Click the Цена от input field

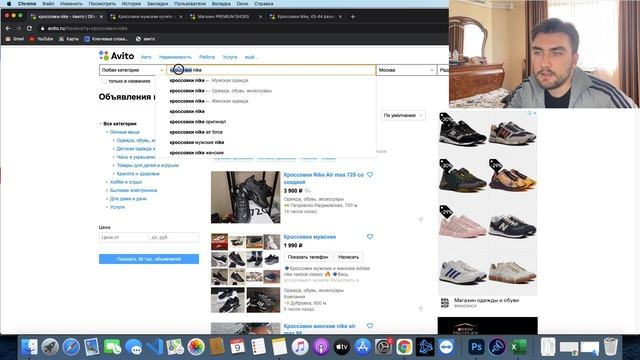pyautogui.click(x=124, y=237)
